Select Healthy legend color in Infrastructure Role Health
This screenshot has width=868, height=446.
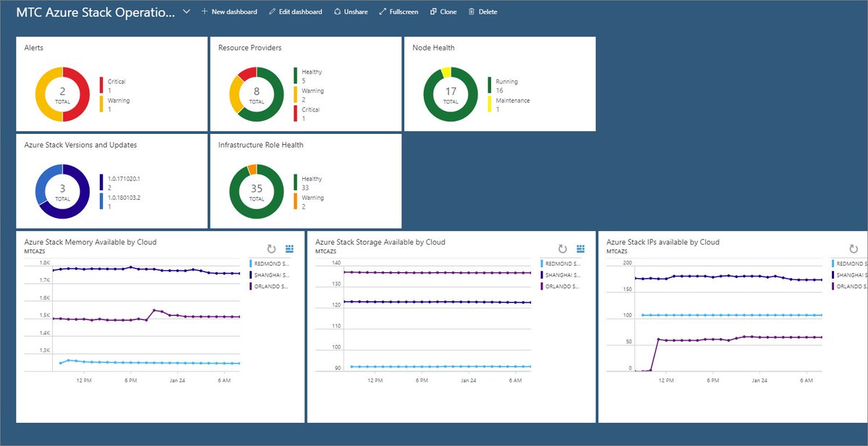click(295, 182)
